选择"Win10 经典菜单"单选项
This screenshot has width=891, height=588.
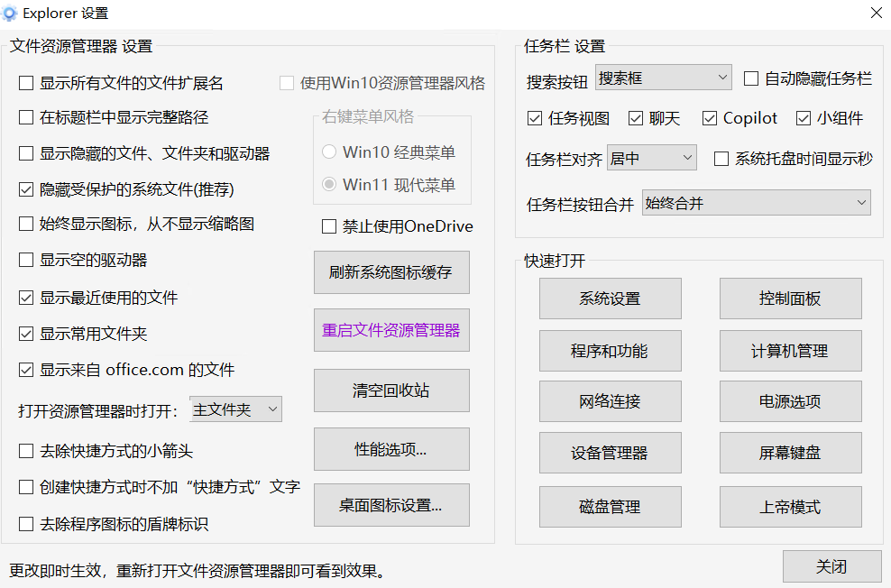click(x=330, y=152)
